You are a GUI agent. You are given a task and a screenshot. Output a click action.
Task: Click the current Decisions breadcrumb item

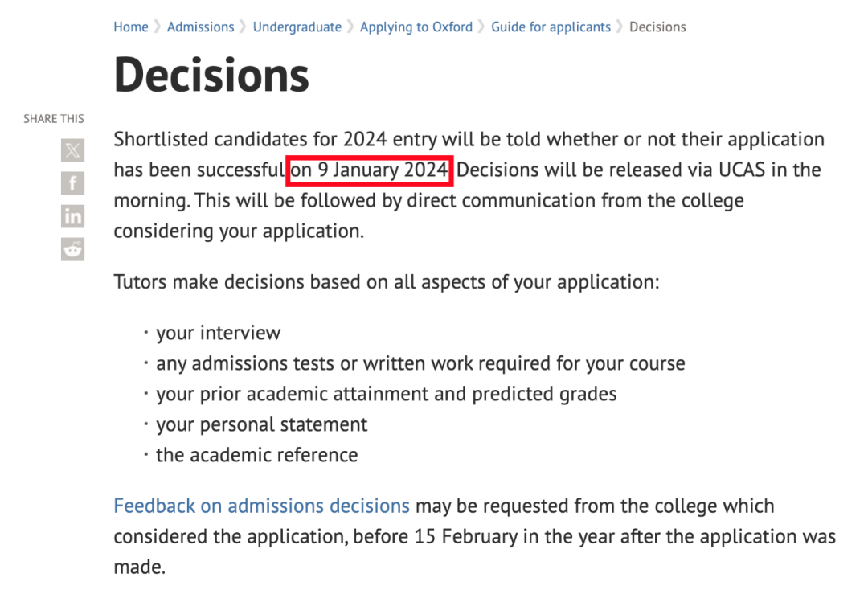[x=657, y=27]
